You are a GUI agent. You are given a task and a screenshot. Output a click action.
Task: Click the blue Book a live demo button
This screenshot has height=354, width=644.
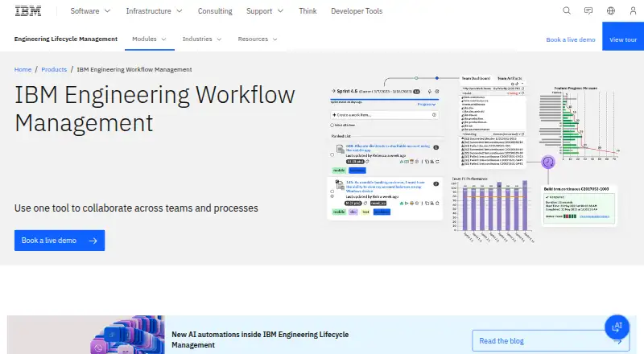point(60,241)
